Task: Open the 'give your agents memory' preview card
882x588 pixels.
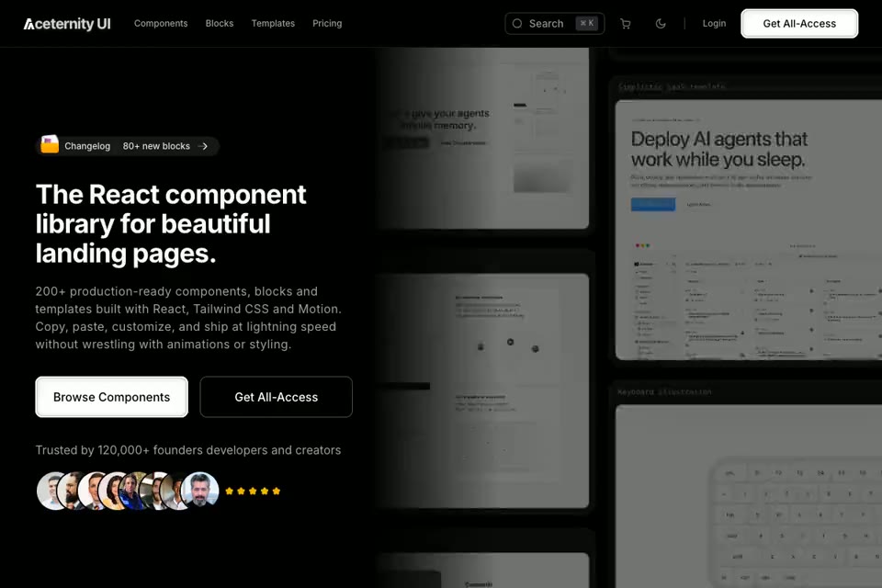Action: click(484, 138)
